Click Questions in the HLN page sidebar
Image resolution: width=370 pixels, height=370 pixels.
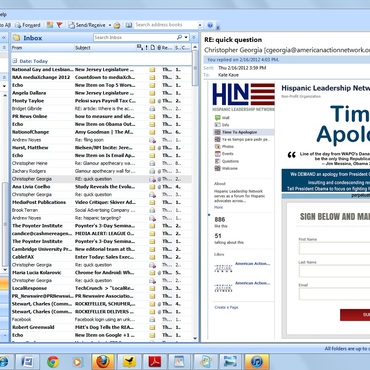point(227,161)
